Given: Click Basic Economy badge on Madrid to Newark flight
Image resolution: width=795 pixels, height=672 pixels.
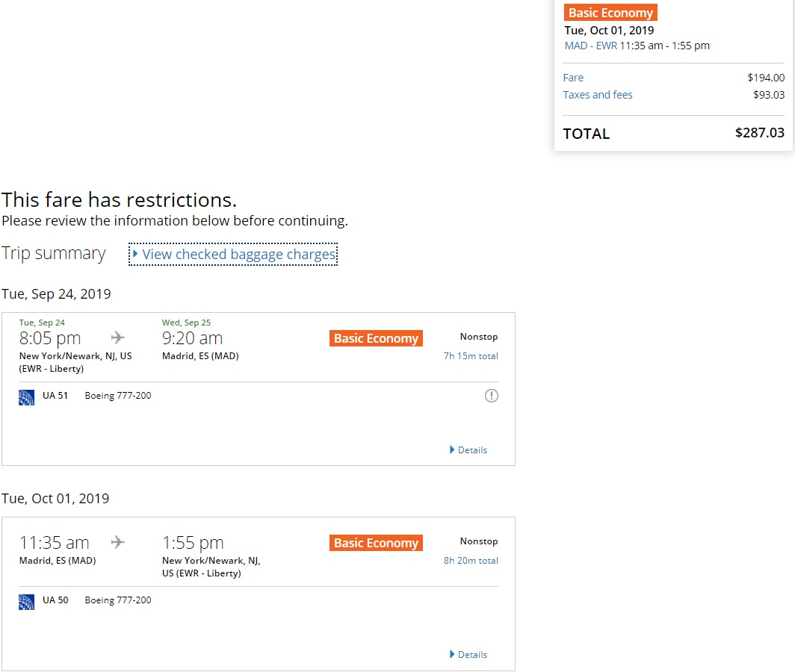Looking at the screenshot, I should click(376, 543).
